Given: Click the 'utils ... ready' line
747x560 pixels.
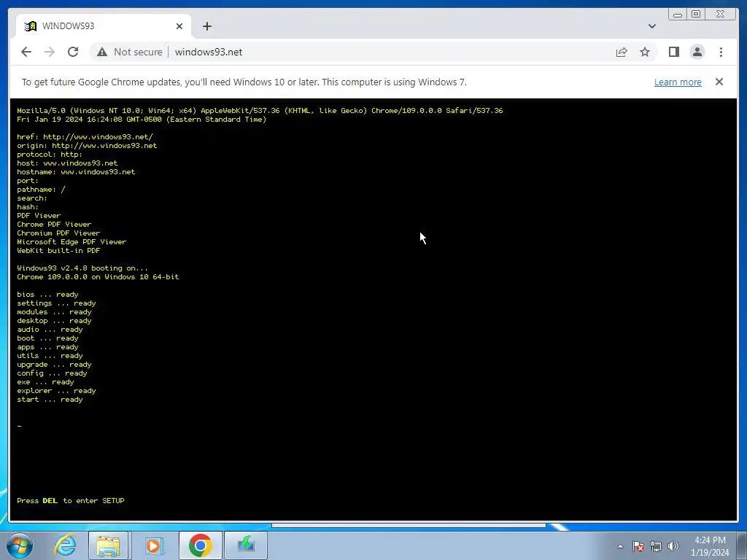Looking at the screenshot, I should click(x=50, y=356).
